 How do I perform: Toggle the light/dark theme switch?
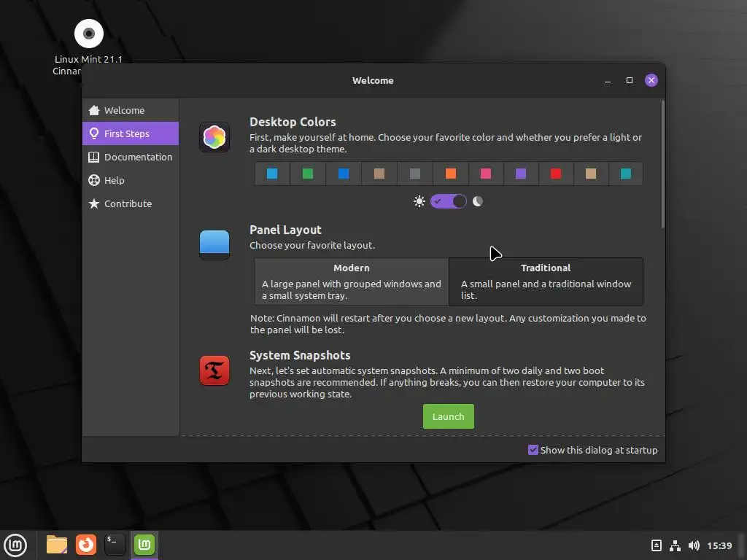(449, 201)
